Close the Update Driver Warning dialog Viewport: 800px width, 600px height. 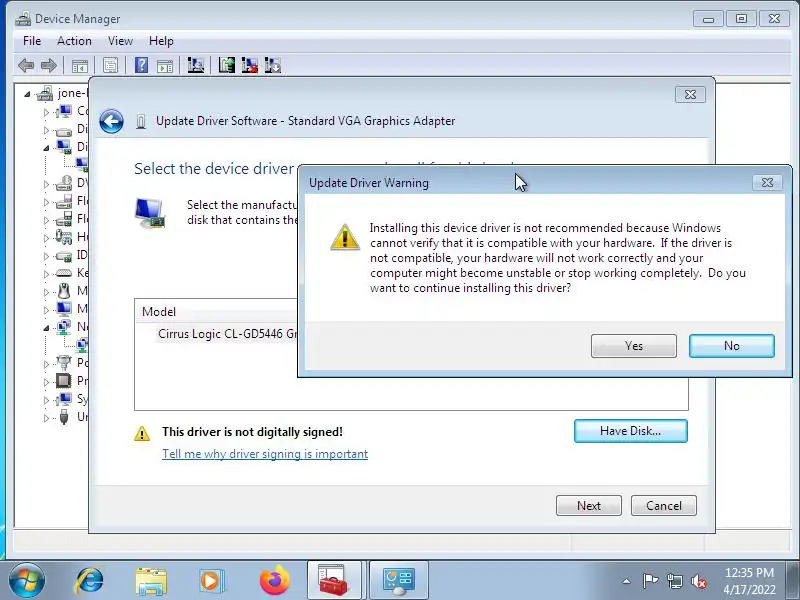click(767, 183)
